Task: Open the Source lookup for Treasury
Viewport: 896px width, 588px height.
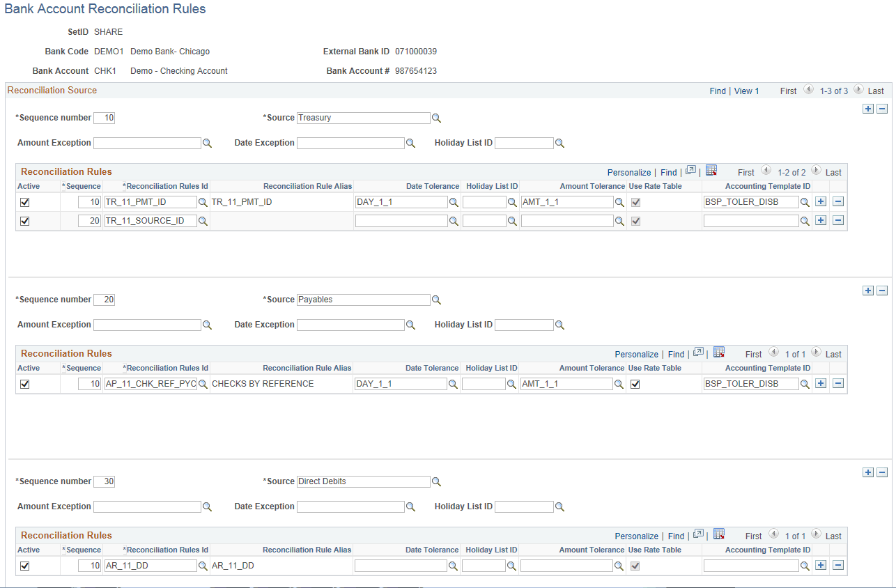Action: (437, 118)
